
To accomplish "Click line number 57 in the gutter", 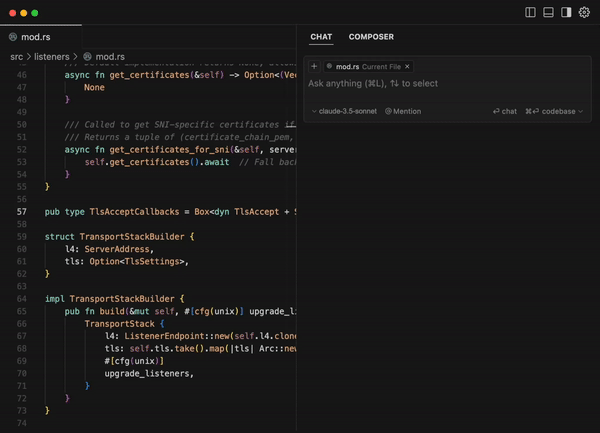I will click(22, 212).
